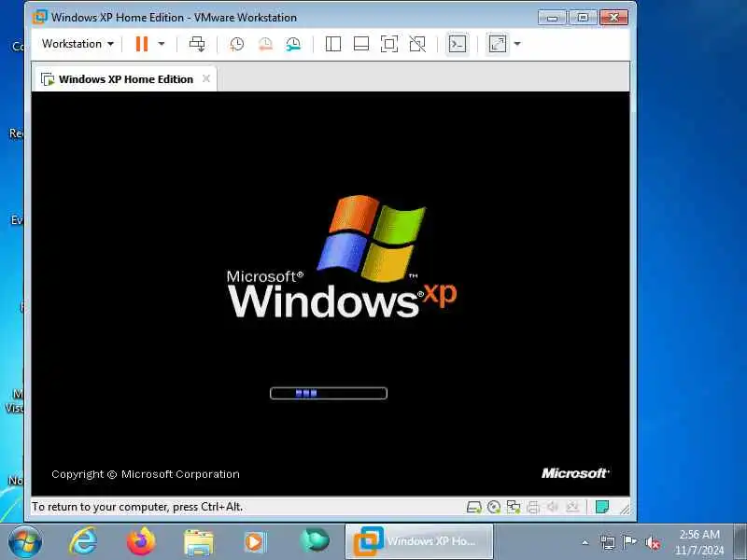Click the CD/DVD drive status icon

click(494, 507)
